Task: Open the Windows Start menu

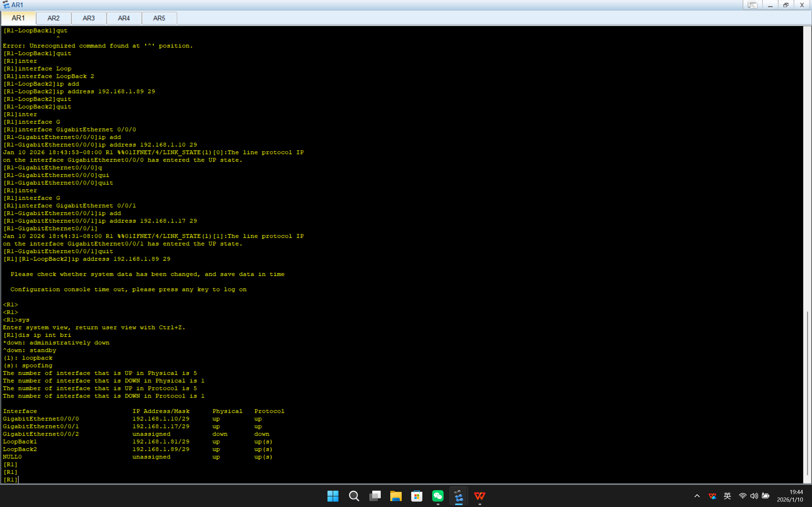Action: click(333, 496)
